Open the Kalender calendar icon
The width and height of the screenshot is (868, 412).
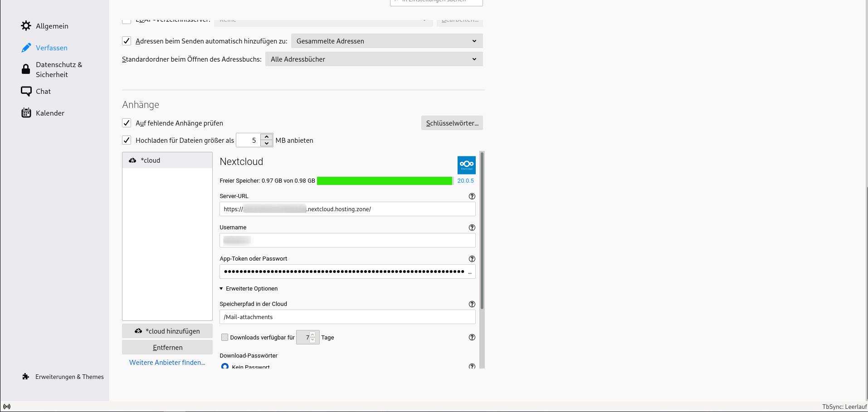26,113
